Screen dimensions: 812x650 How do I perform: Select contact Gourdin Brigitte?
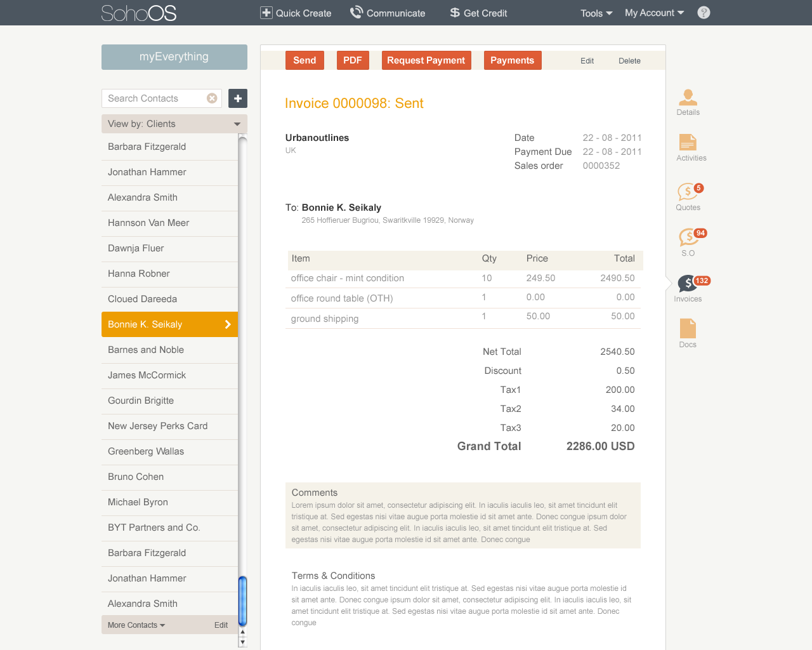170,401
